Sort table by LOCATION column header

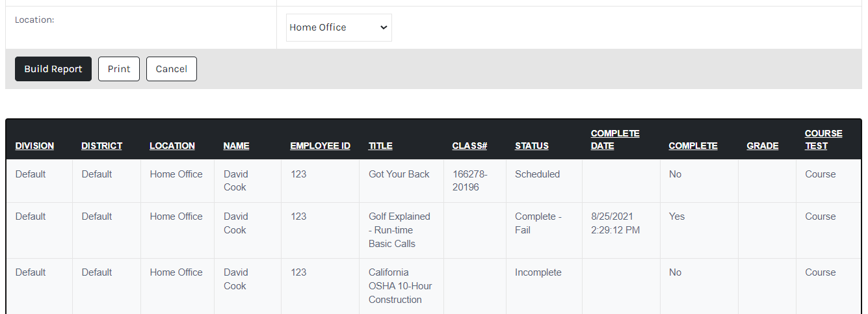coord(172,146)
